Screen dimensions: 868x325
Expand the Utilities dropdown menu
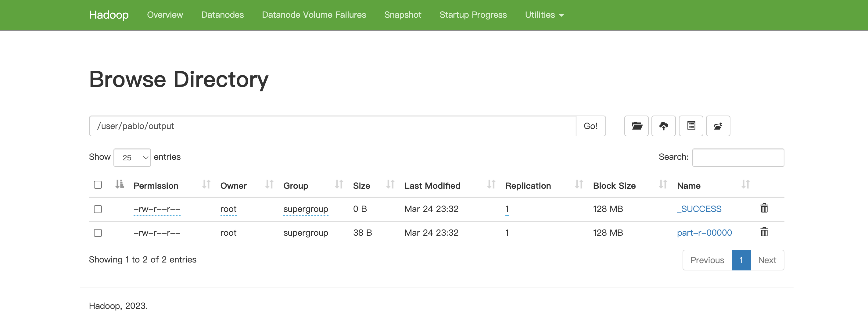[x=544, y=15]
